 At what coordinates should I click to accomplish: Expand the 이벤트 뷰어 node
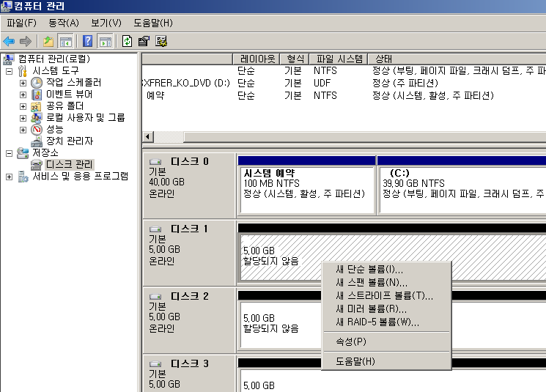[x=23, y=95]
